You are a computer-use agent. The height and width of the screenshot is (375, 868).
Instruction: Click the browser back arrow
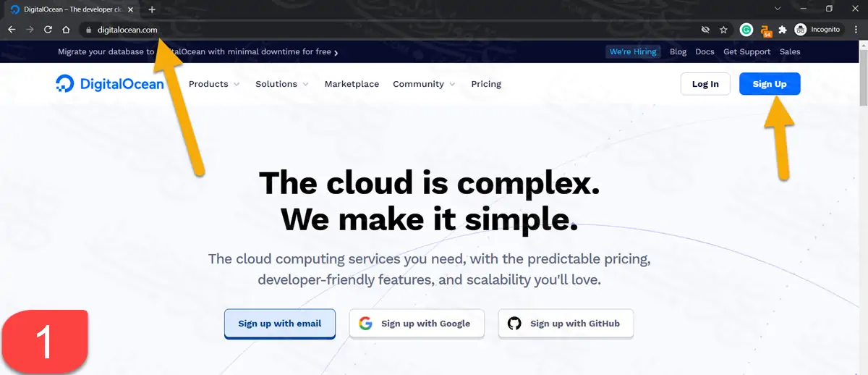pyautogui.click(x=12, y=30)
